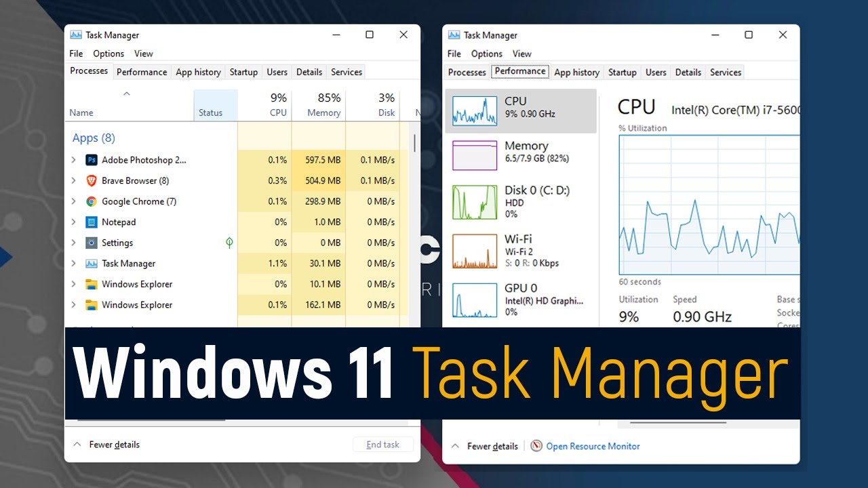Select the Memory graph thumbnail
The image size is (868, 488).
tap(475, 155)
